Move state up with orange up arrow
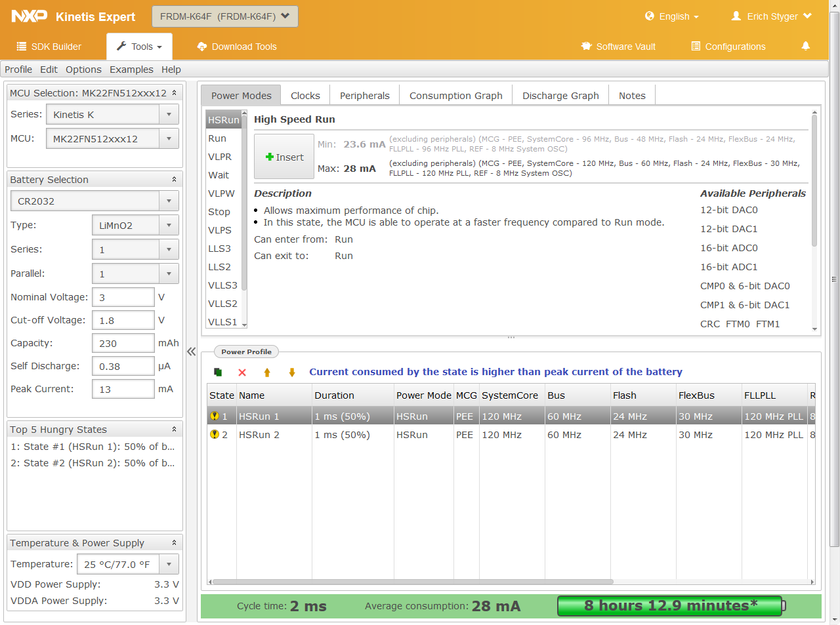This screenshot has width=840, height=625. [267, 373]
